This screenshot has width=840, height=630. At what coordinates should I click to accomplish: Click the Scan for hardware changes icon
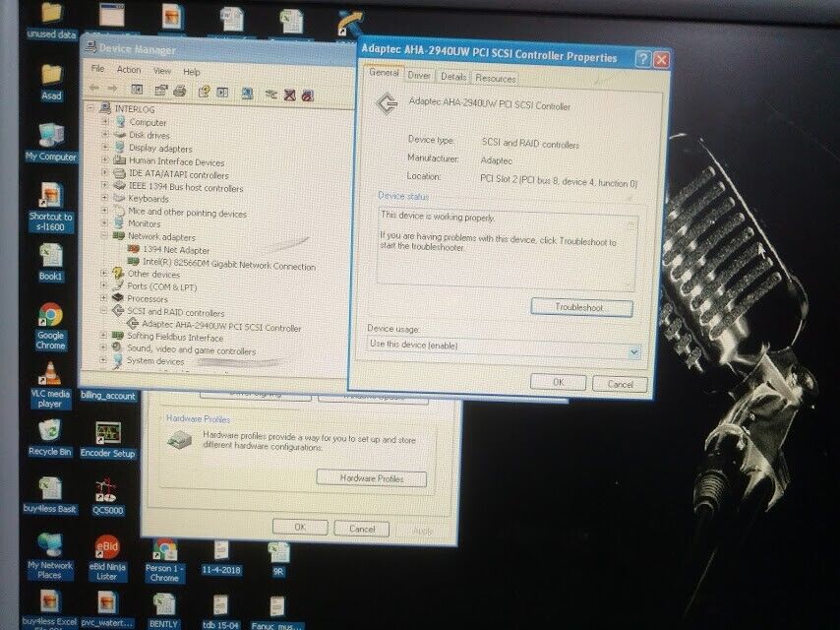pyautogui.click(x=247, y=94)
